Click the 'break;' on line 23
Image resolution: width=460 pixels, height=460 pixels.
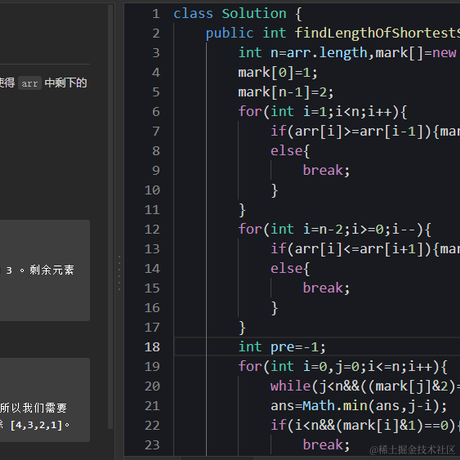[x=326, y=445]
